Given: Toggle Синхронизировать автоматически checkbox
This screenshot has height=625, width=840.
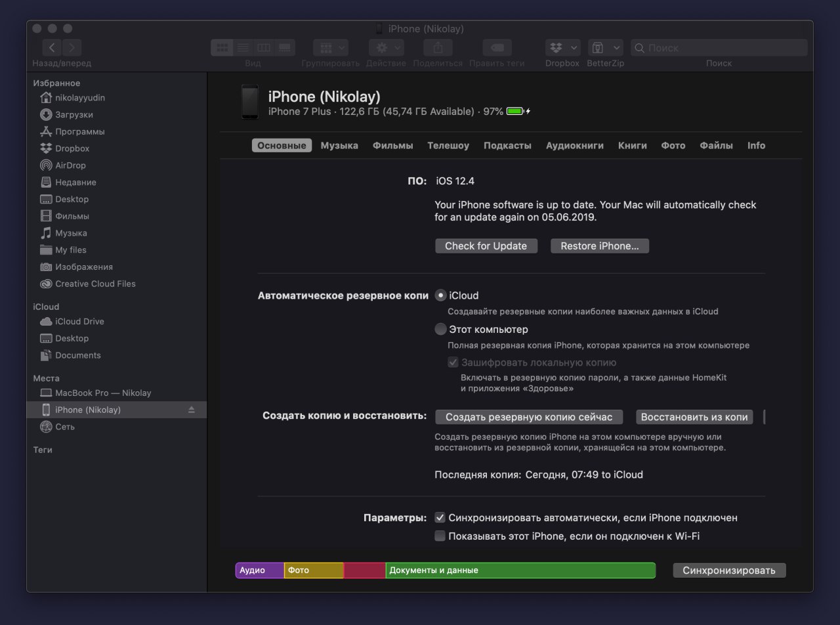Looking at the screenshot, I should pos(440,518).
